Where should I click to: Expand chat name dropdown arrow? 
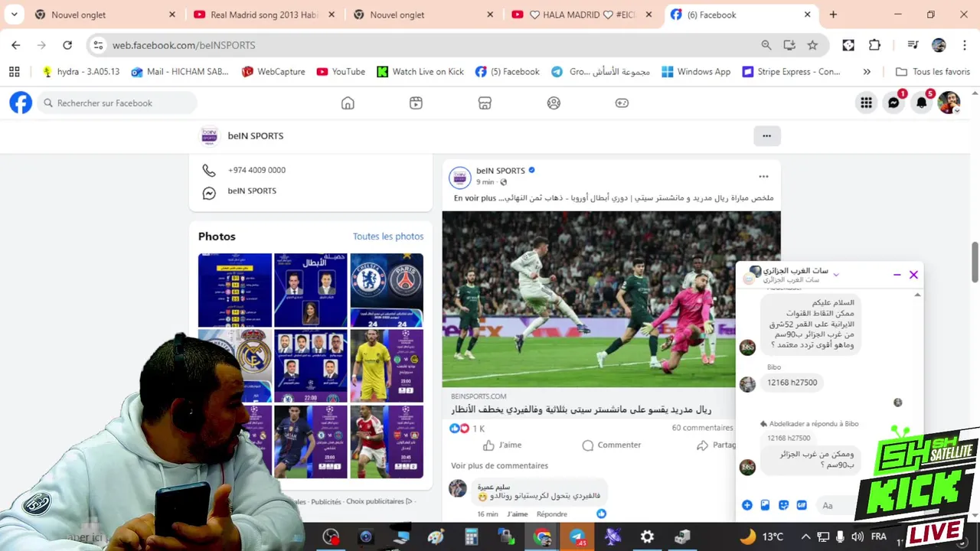(x=835, y=275)
